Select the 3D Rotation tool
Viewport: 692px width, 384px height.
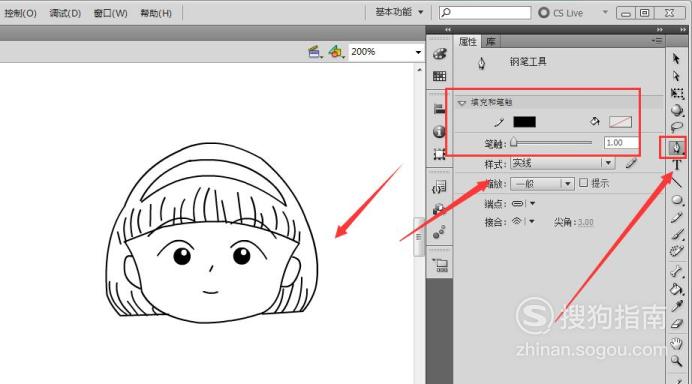tap(677, 110)
